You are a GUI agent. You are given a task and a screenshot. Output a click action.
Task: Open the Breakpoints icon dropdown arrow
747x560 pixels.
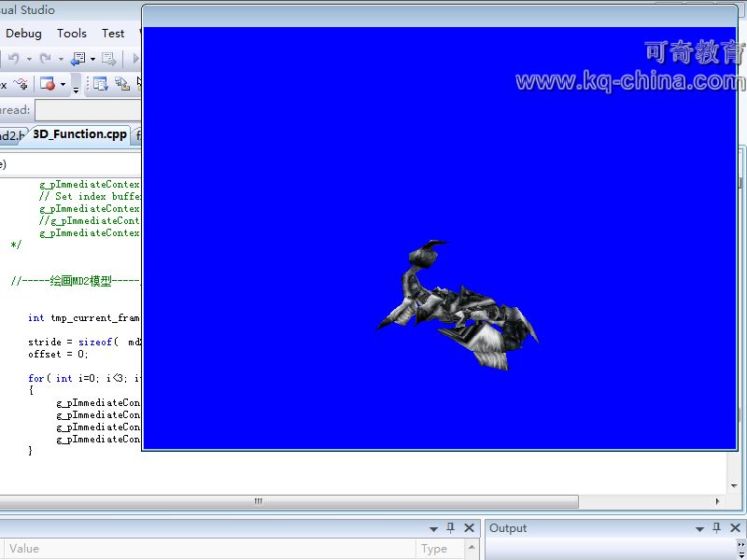[x=63, y=85]
